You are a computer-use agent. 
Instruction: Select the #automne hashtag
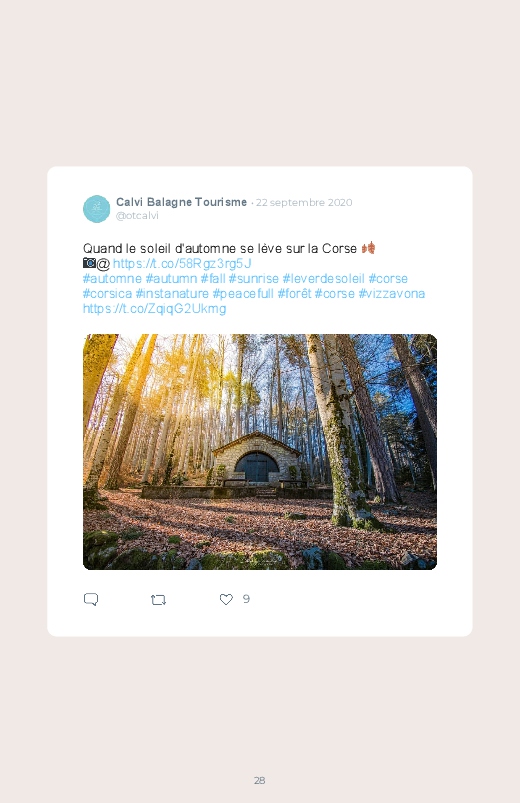click(112, 279)
